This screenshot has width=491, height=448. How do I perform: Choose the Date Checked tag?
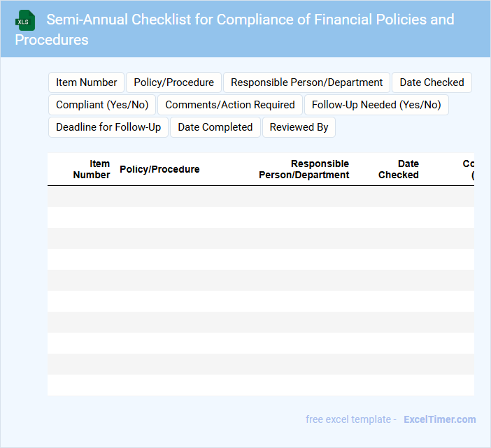point(432,82)
